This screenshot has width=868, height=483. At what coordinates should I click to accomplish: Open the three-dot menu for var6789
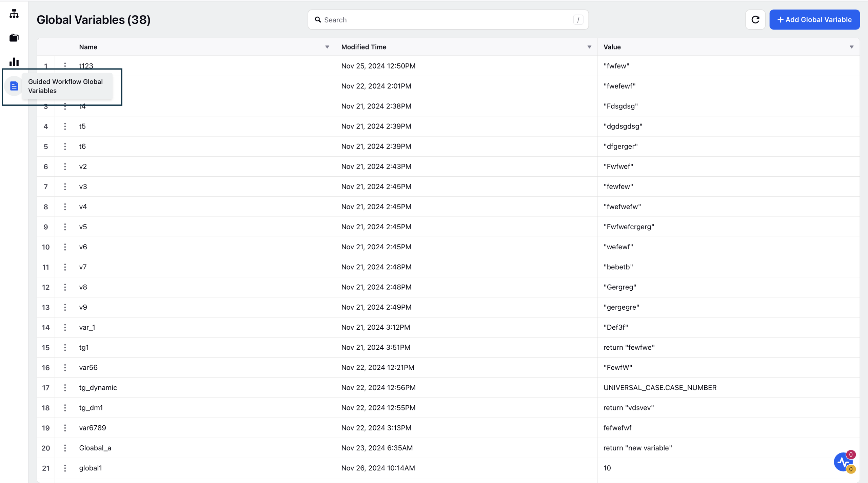(x=65, y=428)
